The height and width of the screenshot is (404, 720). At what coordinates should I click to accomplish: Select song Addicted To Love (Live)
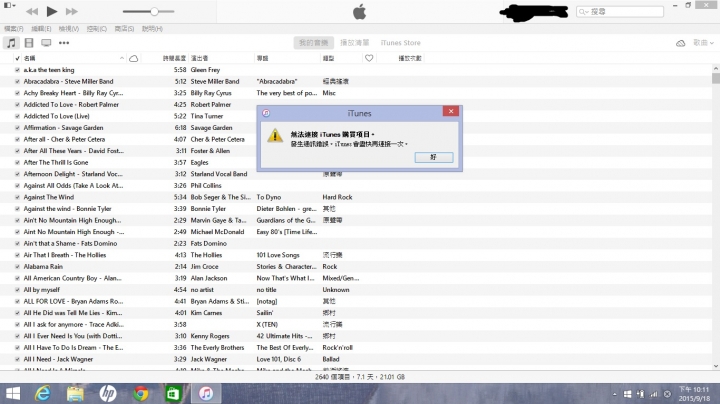[56, 116]
